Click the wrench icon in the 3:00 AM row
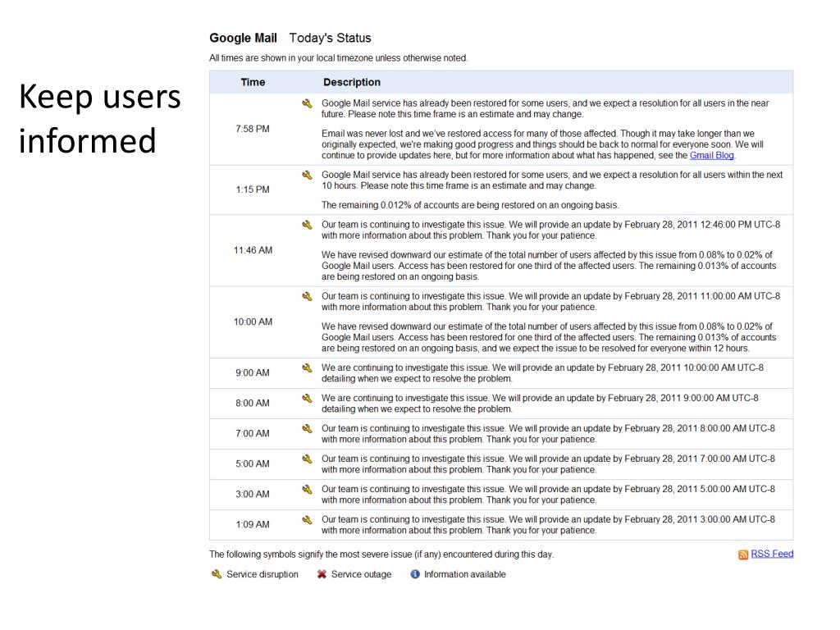The height and width of the screenshot is (630, 840). click(x=307, y=489)
